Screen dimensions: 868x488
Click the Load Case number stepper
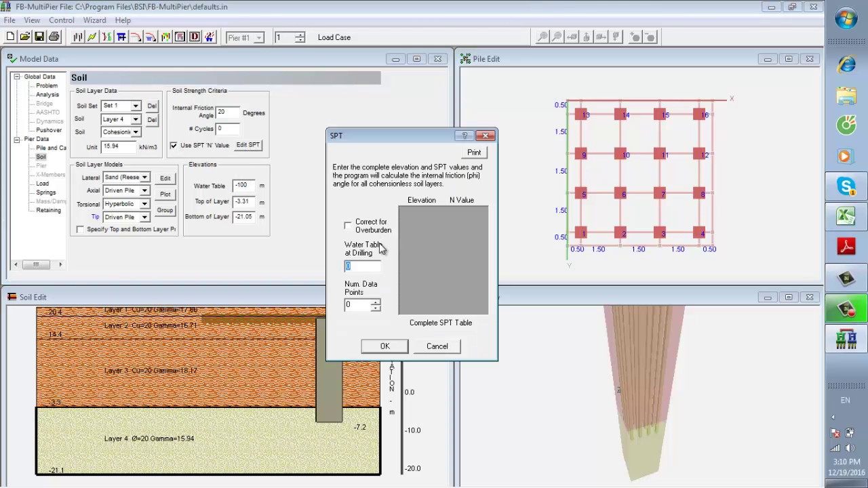coord(300,38)
